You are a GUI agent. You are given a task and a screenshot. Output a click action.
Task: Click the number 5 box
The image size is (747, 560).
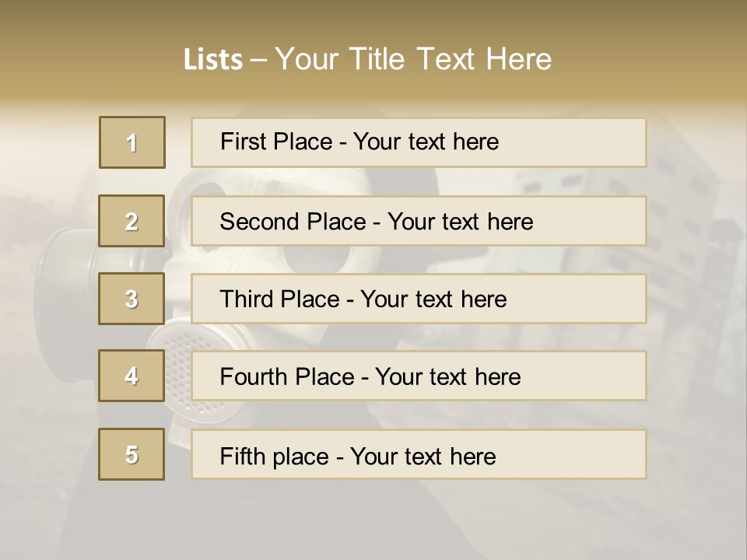click(x=132, y=454)
